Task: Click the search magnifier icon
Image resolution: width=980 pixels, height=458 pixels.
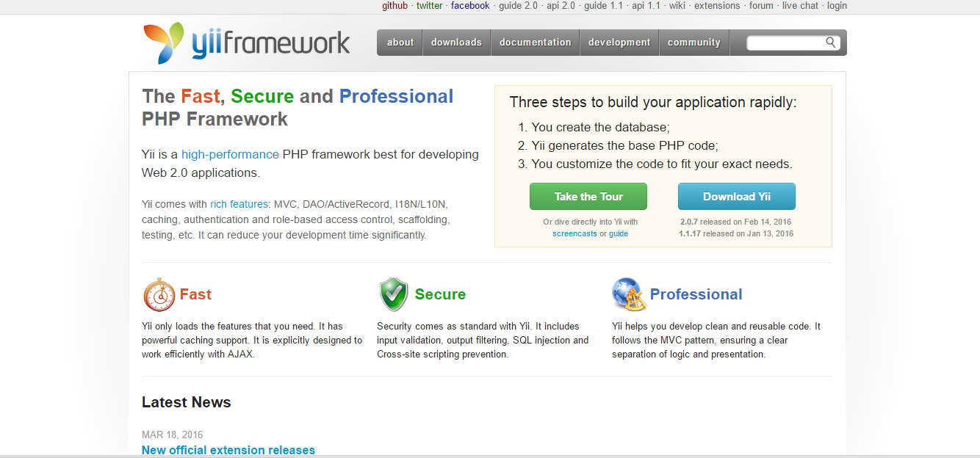Action: click(x=831, y=43)
